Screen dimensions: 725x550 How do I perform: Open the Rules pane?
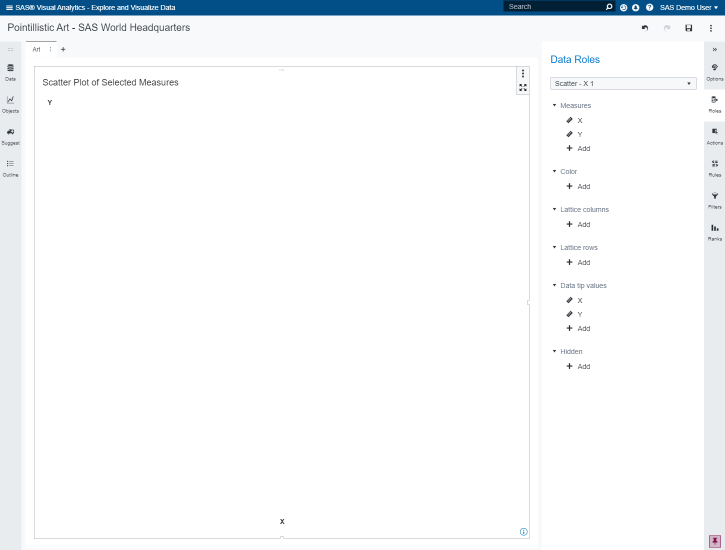pos(714,169)
